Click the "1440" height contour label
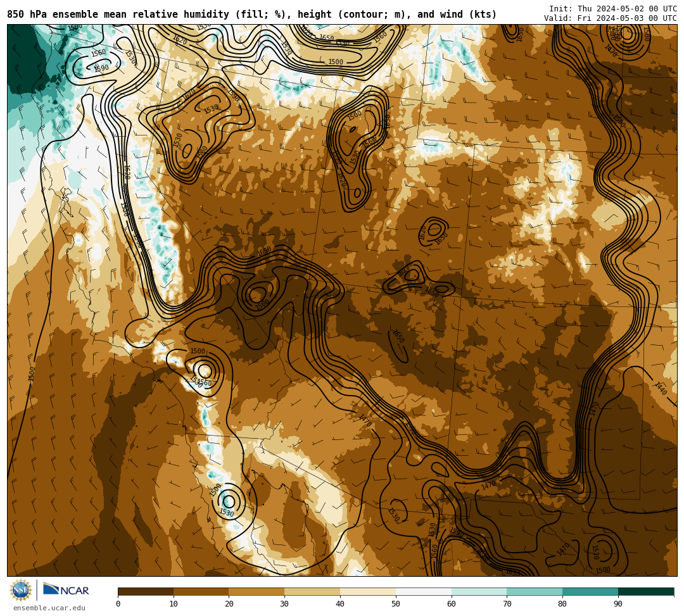Screen dimensions: 684x616 click(661, 388)
